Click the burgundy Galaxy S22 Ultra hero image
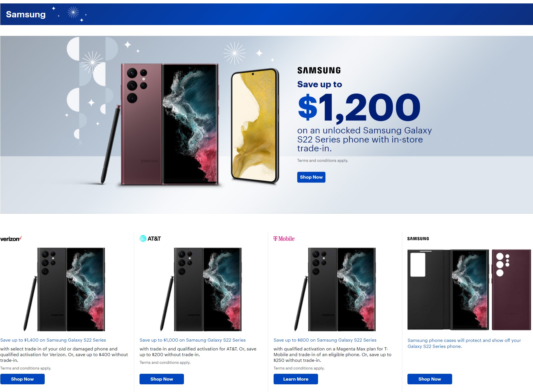533x392 pixels. [170, 124]
